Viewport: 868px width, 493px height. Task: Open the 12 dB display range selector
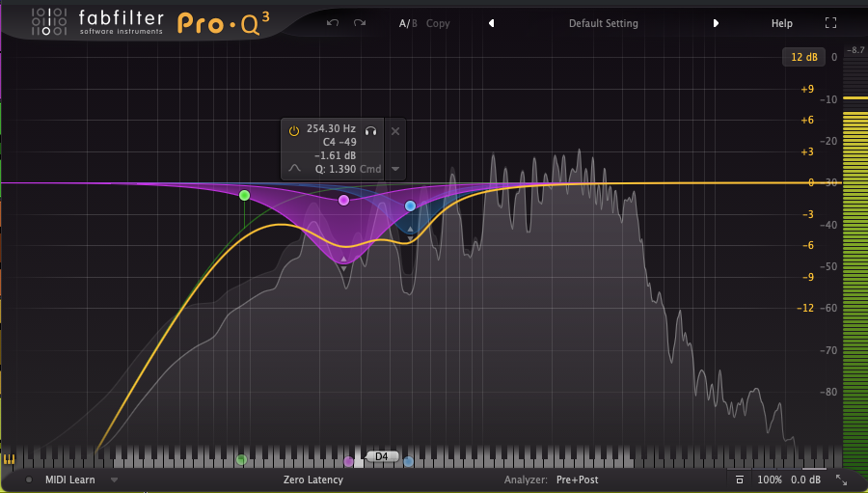coord(803,57)
